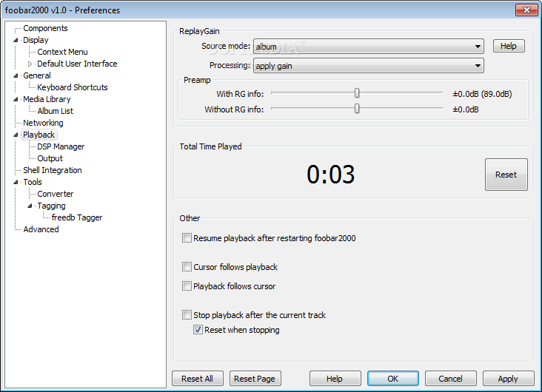This screenshot has height=392, width=542.
Task: Go to Networking preferences
Action: (43, 123)
